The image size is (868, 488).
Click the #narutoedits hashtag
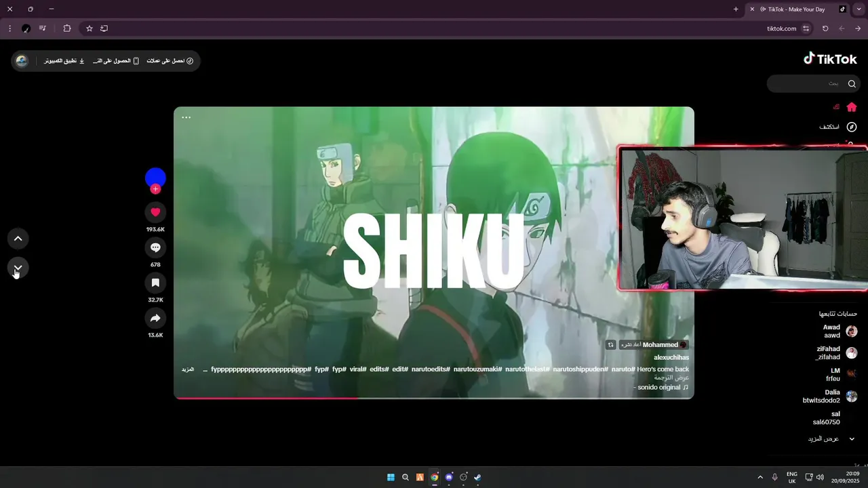(431, 369)
